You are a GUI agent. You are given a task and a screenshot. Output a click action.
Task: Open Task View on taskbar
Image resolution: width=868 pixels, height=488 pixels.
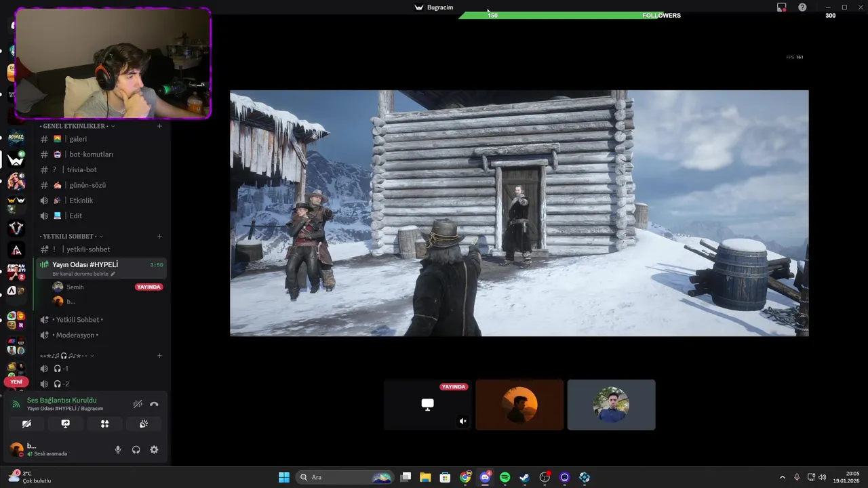pyautogui.click(x=406, y=477)
